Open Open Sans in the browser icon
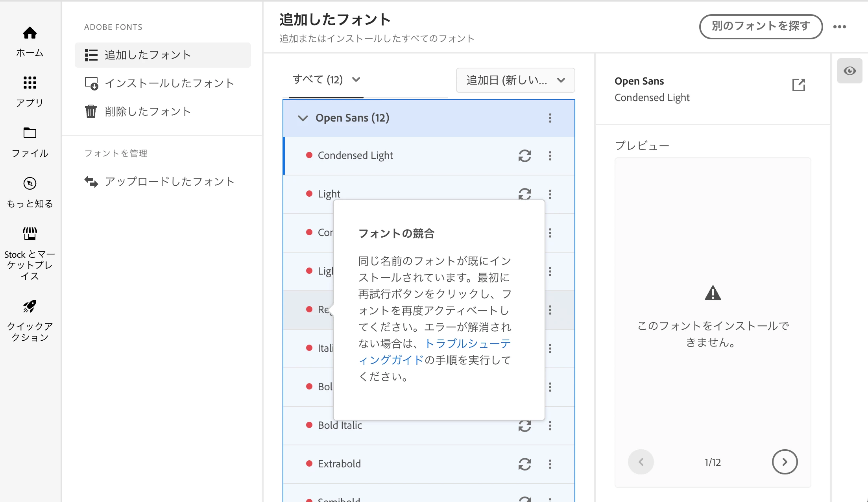The height and width of the screenshot is (502, 868). point(798,85)
